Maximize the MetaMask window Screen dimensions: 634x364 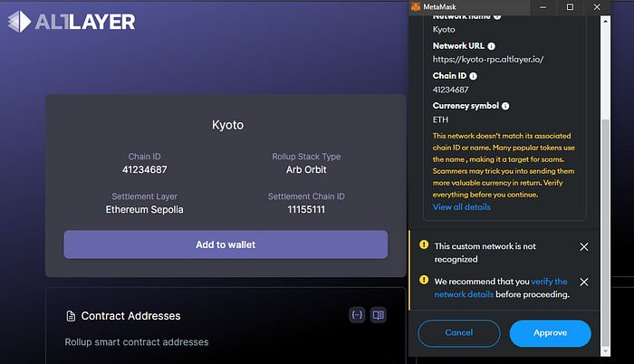click(570, 7)
